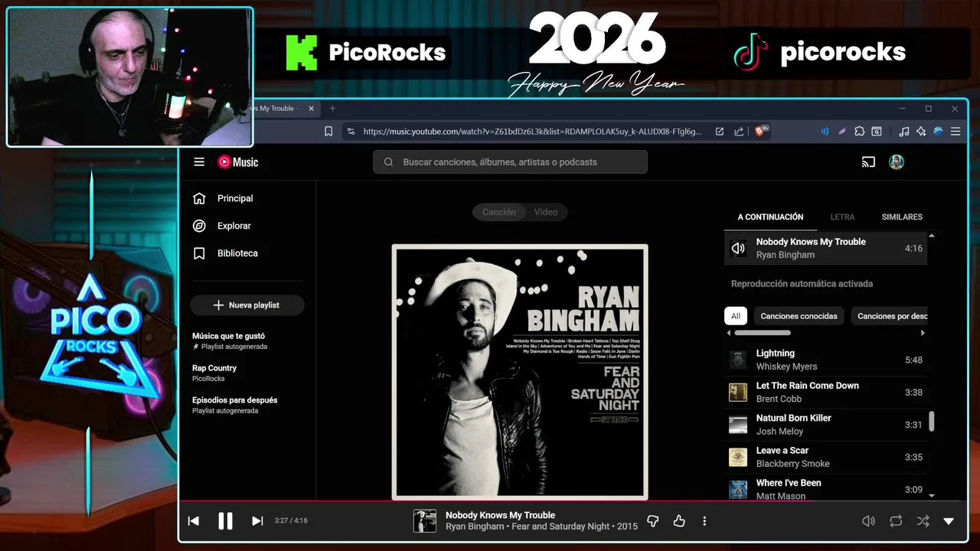Click thumbnail of Lightning track
Image resolution: width=980 pixels, height=551 pixels.
click(x=738, y=360)
